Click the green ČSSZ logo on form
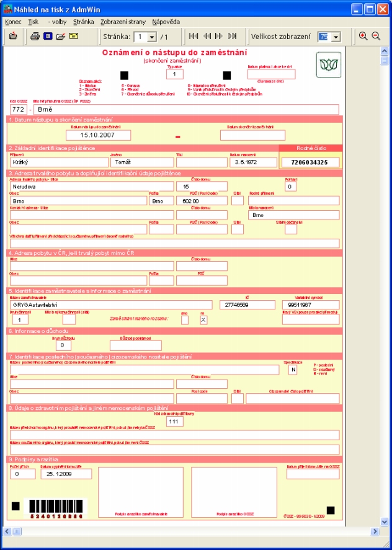The image size is (392, 550). [329, 64]
